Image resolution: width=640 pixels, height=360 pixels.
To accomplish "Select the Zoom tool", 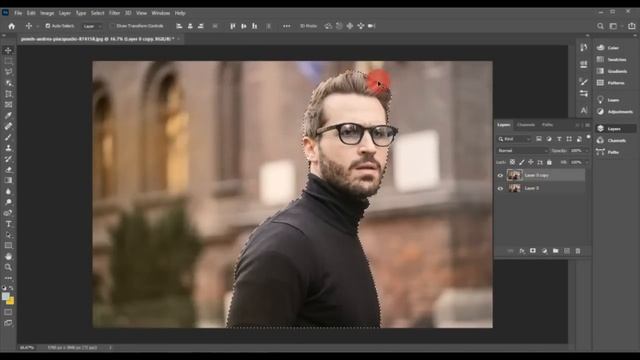I will 8,267.
